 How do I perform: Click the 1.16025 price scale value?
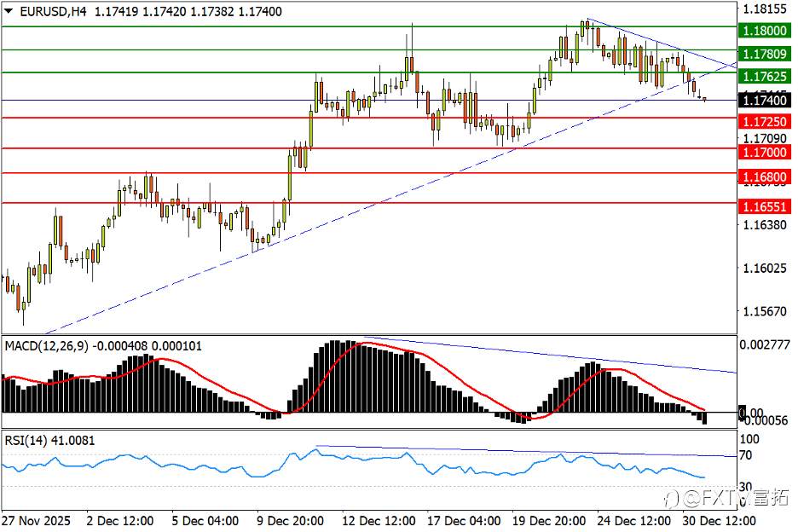765,268
